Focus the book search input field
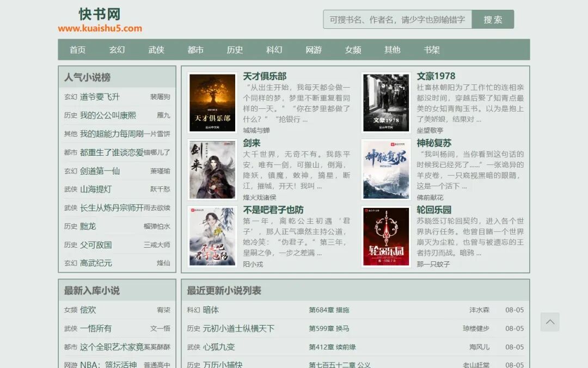Screen dimensions: 588x368 [x=397, y=20]
